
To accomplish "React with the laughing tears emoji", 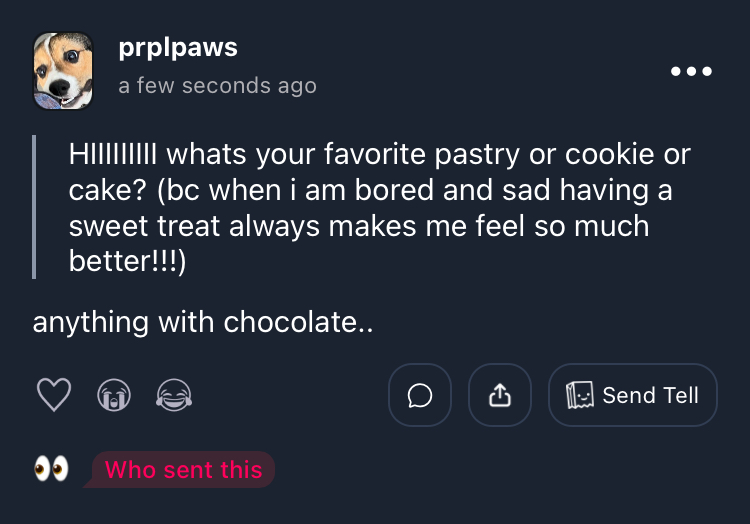I will 174,396.
